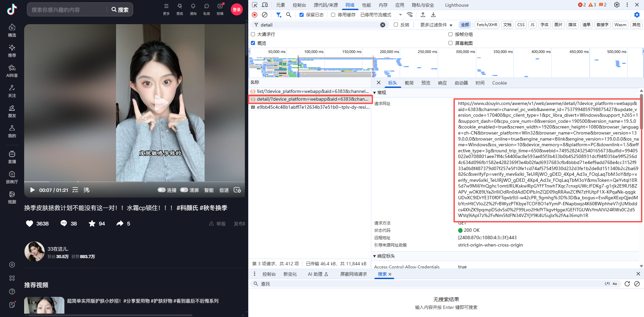Select the detail request row in network list

tap(310, 99)
